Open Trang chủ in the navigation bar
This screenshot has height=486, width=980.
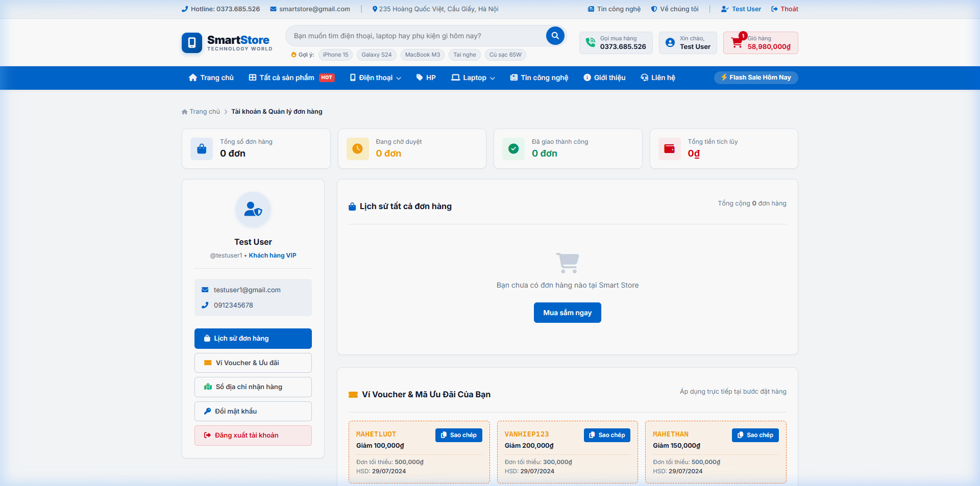click(x=211, y=78)
